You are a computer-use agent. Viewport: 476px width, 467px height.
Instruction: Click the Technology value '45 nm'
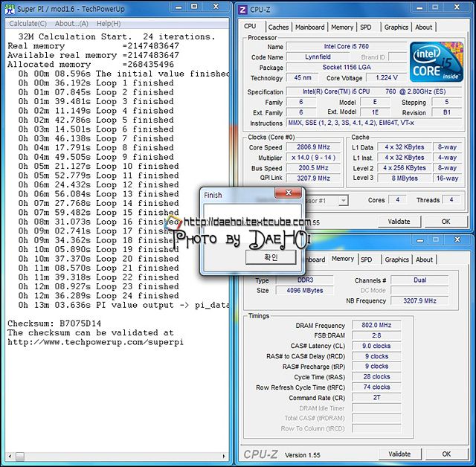coord(303,77)
